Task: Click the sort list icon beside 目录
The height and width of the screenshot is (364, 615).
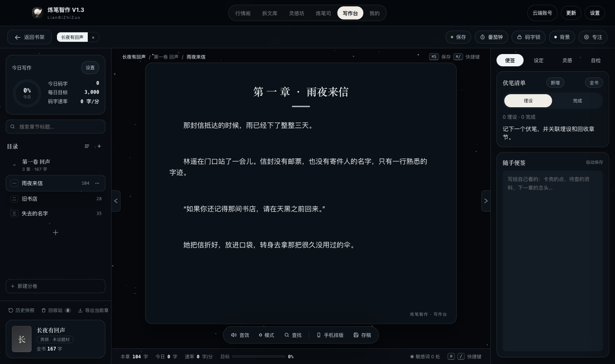Action: click(x=87, y=146)
